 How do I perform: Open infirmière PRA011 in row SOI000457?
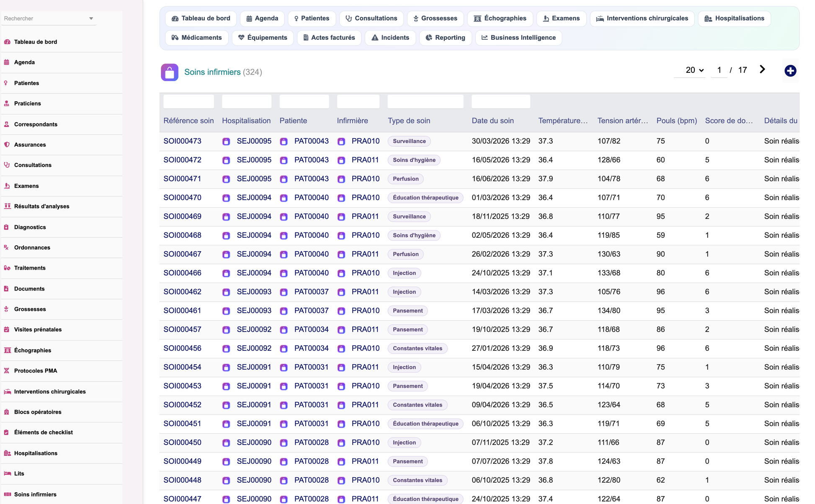point(365,329)
